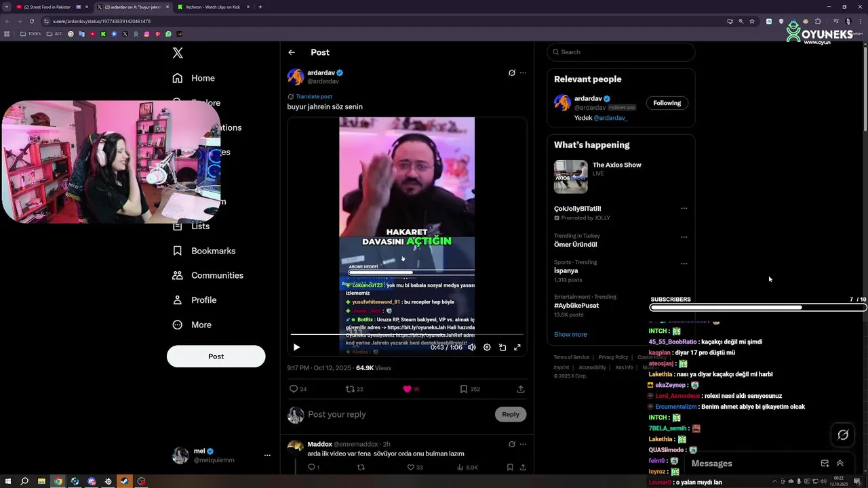Screen dimensions: 868x488
Task: Reload the current page
Action: pos(31,21)
